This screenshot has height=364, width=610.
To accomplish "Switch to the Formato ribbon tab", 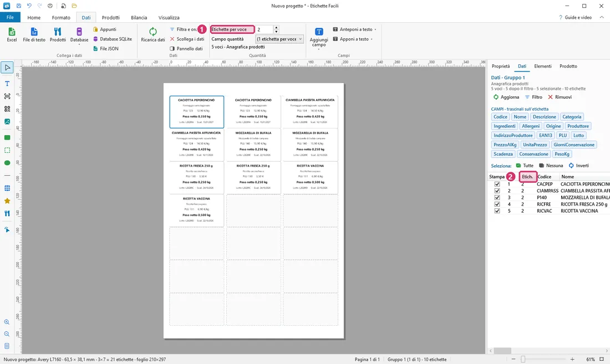I will (x=61, y=18).
